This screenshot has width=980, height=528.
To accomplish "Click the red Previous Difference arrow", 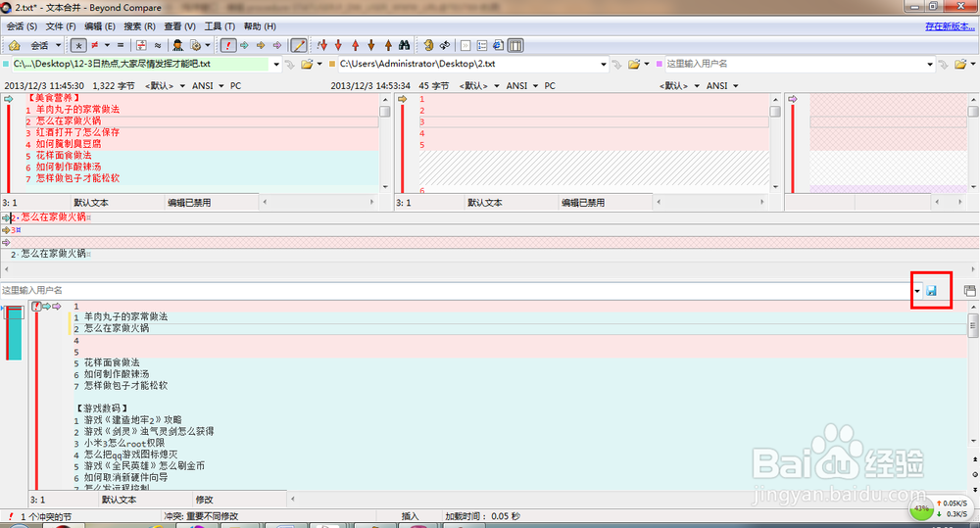I will tap(355, 45).
